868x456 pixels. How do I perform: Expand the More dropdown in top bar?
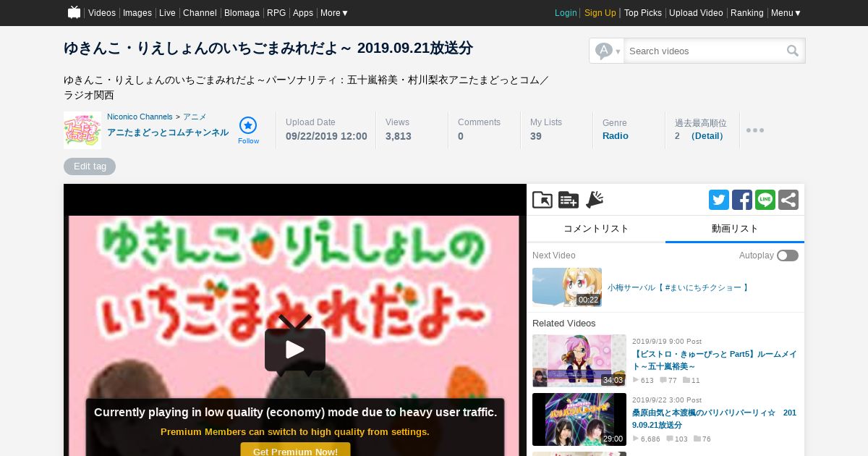coord(334,13)
